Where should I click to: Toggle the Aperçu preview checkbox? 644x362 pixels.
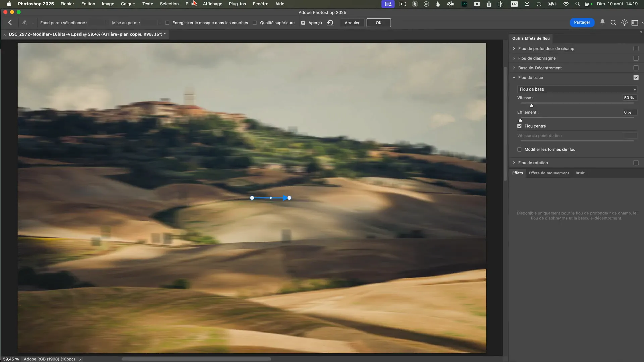(303, 23)
